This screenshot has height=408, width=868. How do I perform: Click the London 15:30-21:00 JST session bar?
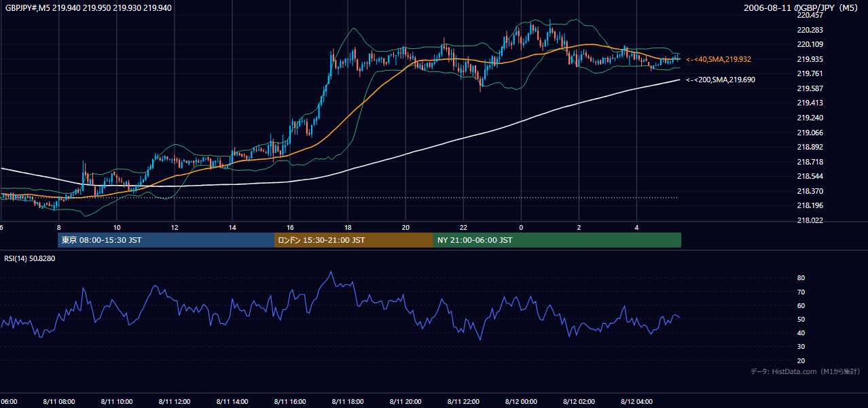click(x=353, y=240)
